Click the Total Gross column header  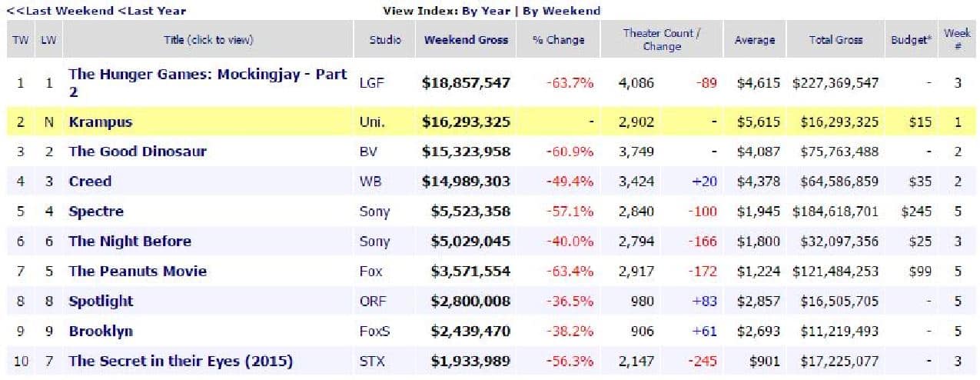[x=835, y=40]
